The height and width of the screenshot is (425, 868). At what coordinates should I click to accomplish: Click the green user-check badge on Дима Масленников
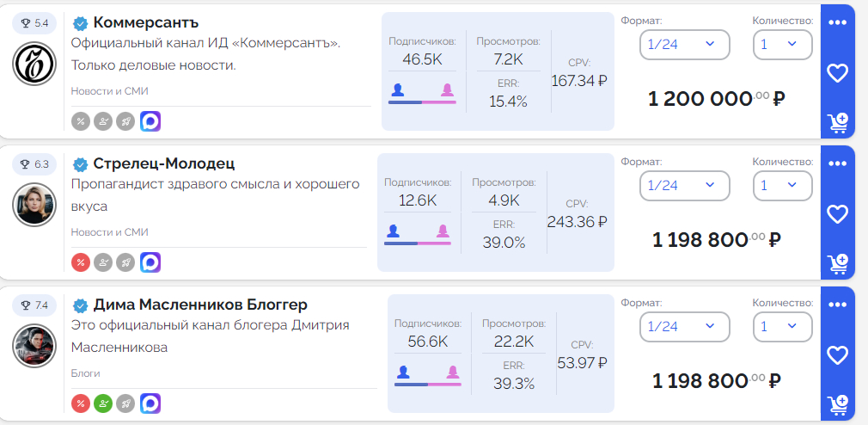click(x=103, y=403)
